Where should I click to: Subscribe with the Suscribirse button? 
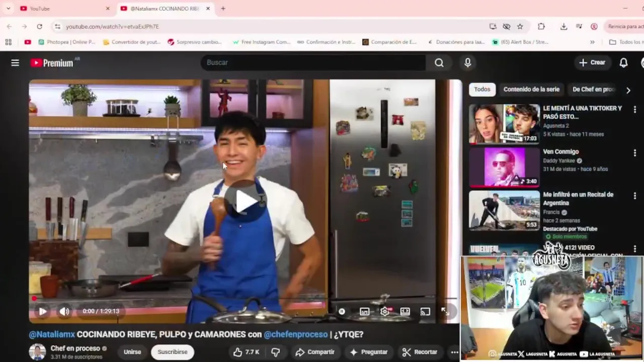[173, 352]
